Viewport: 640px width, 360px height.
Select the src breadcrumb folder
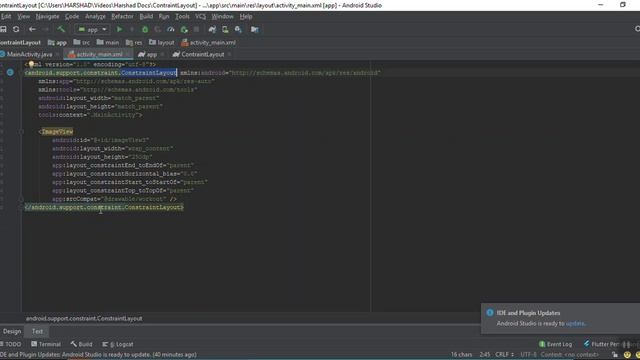click(82, 42)
